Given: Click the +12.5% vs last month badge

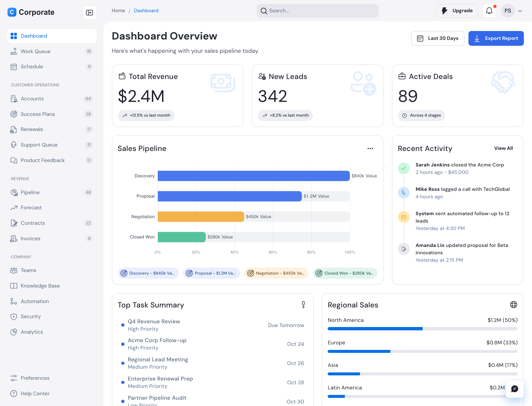Looking at the screenshot, I should coord(146,116).
